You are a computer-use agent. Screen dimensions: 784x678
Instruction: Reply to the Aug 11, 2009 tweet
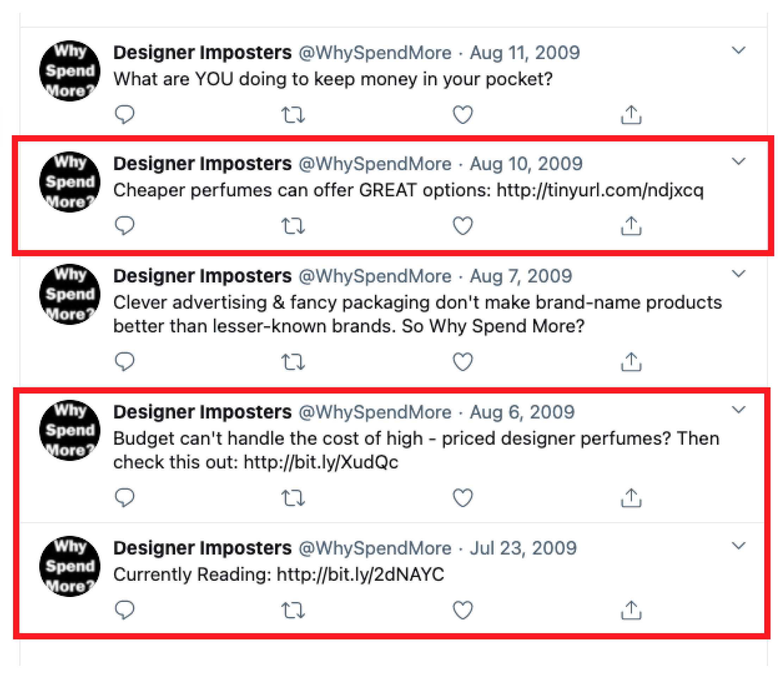124,114
